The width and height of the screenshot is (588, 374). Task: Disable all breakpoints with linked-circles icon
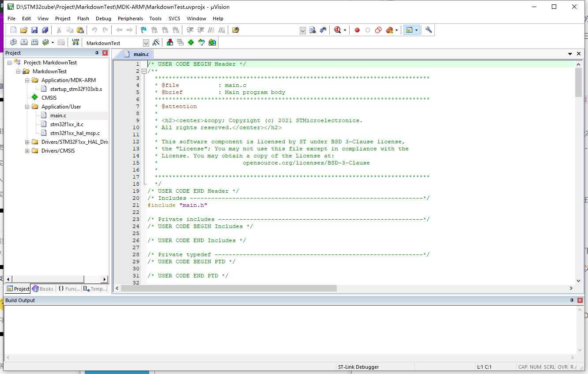click(x=378, y=30)
